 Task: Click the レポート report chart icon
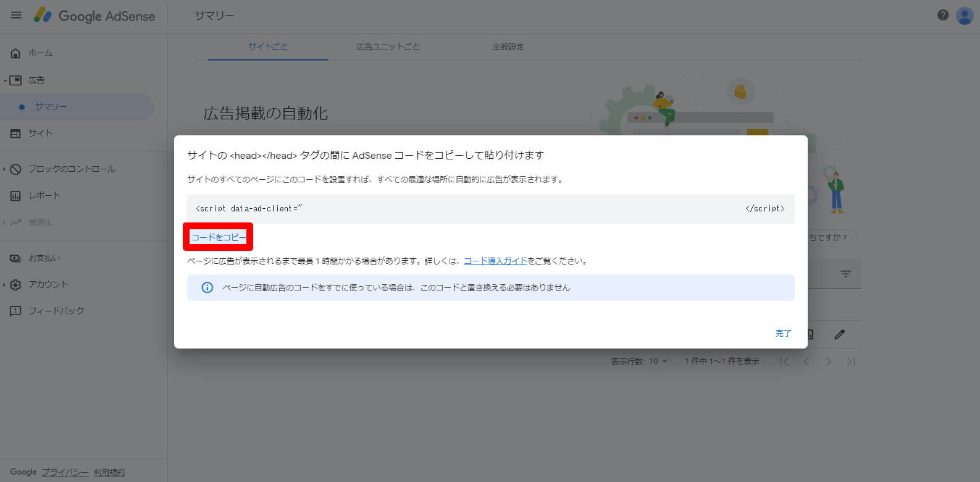tap(15, 195)
